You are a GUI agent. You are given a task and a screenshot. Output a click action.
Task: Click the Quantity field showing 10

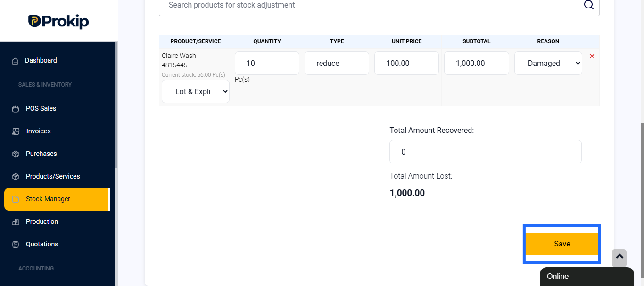pyautogui.click(x=267, y=63)
